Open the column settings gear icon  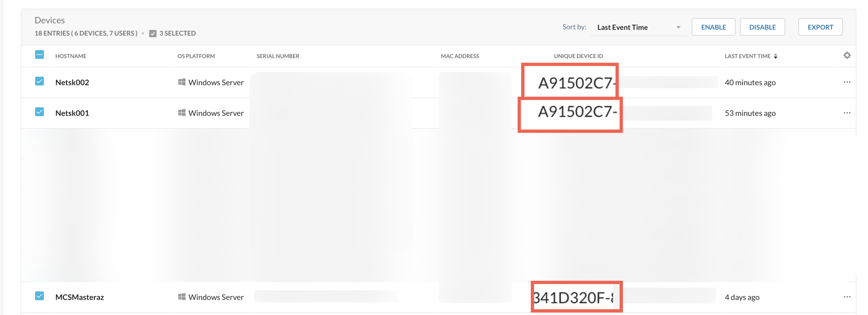(x=847, y=55)
